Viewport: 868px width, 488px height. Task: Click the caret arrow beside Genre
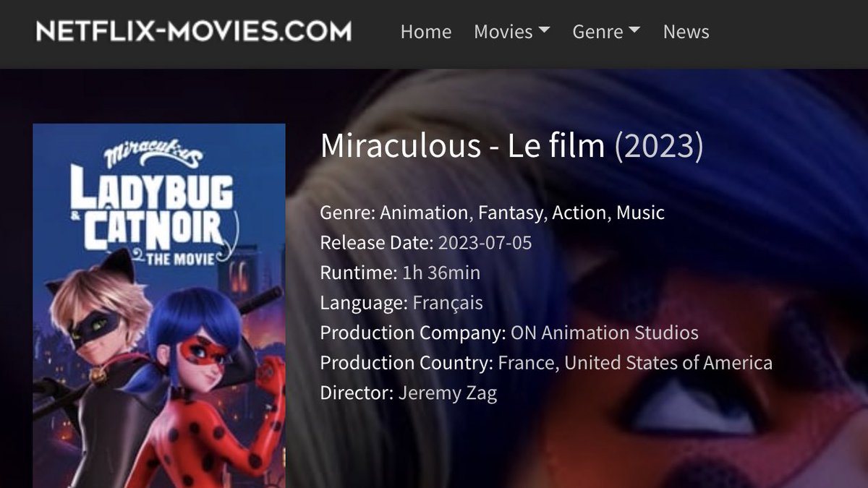pos(635,31)
